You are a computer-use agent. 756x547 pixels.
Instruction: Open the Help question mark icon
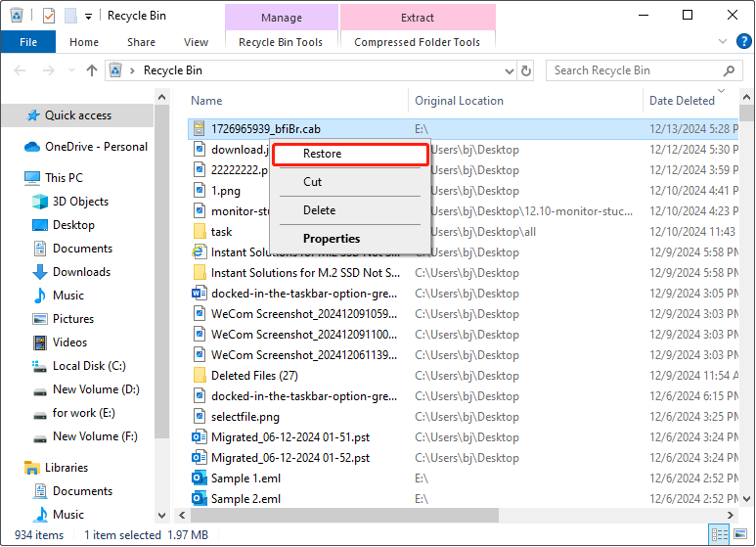click(x=744, y=41)
